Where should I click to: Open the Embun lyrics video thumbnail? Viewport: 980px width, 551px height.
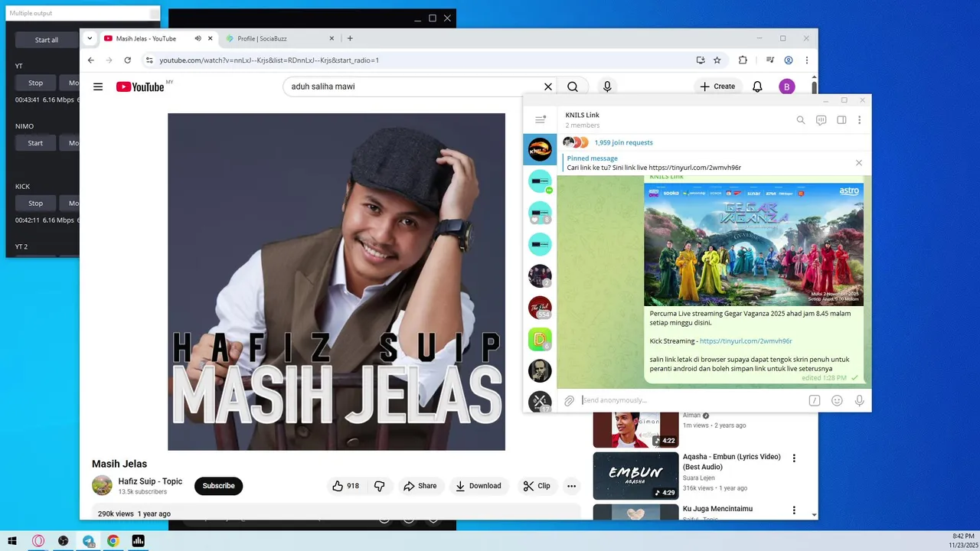click(635, 475)
